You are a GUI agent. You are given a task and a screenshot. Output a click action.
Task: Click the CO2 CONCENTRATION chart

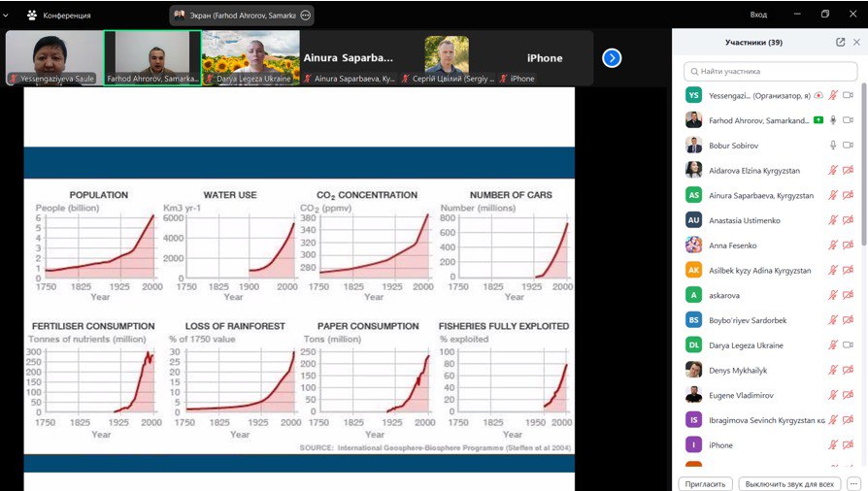(x=366, y=245)
